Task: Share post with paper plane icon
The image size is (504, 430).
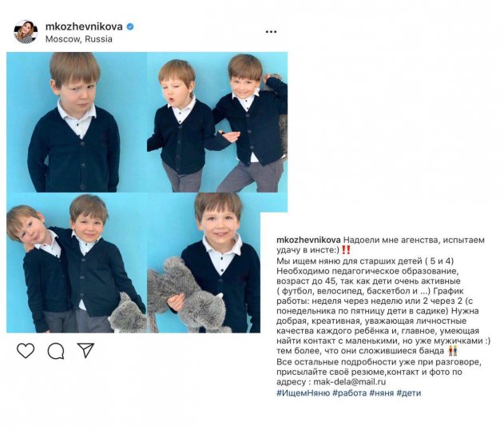Action: 85,350
